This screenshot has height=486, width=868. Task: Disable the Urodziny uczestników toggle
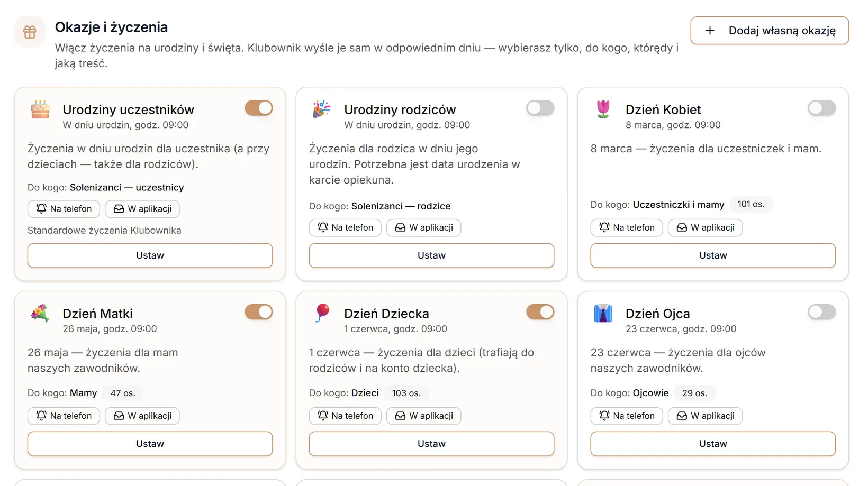[x=259, y=108]
